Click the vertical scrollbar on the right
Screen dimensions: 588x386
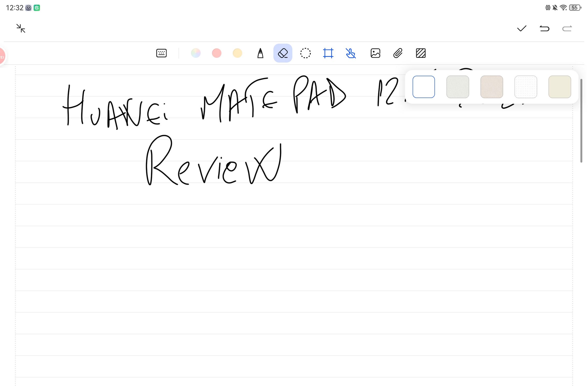[x=581, y=120]
